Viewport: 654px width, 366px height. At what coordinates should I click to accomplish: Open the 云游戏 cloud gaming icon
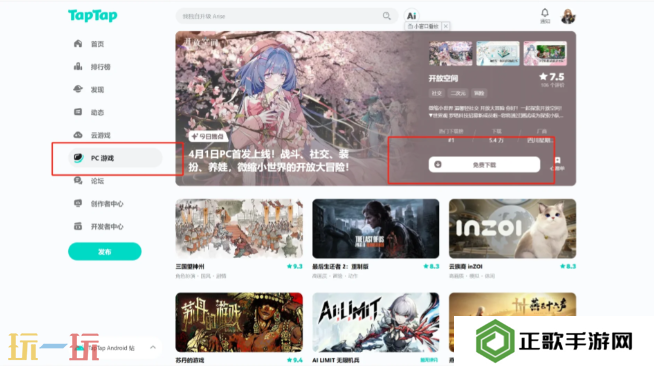(x=78, y=135)
